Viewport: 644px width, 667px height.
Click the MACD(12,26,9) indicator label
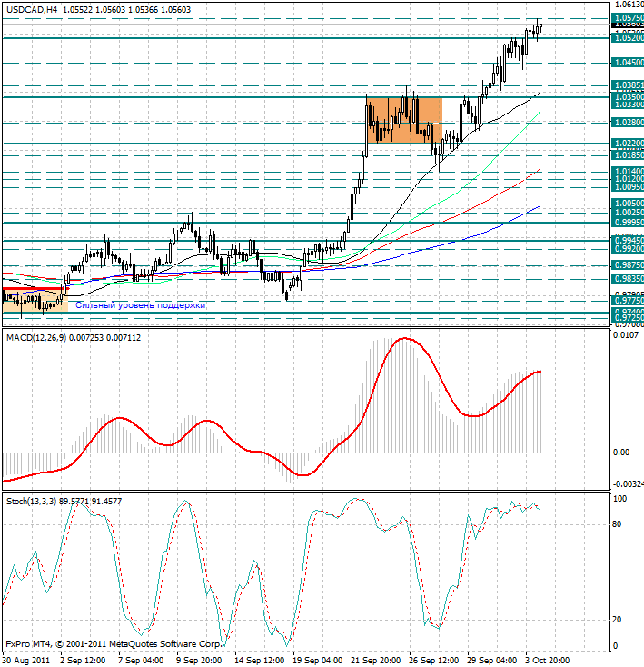[x=36, y=338]
